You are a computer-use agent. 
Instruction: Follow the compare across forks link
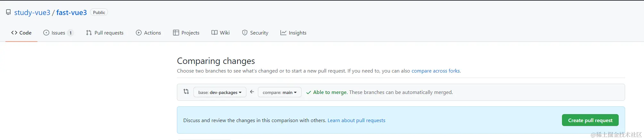coord(435,71)
